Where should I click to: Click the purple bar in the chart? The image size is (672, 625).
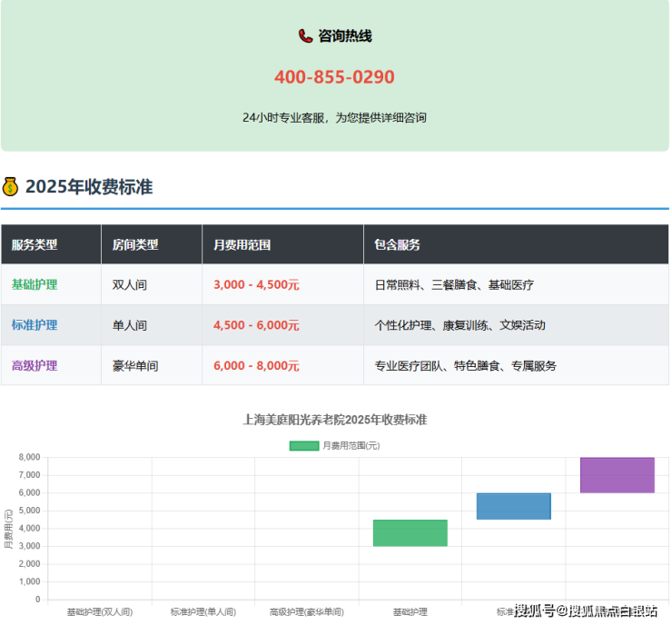(617, 475)
